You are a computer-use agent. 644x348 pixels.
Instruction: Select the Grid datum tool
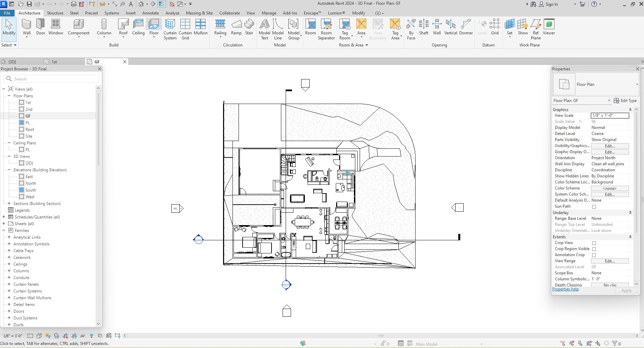495,27
